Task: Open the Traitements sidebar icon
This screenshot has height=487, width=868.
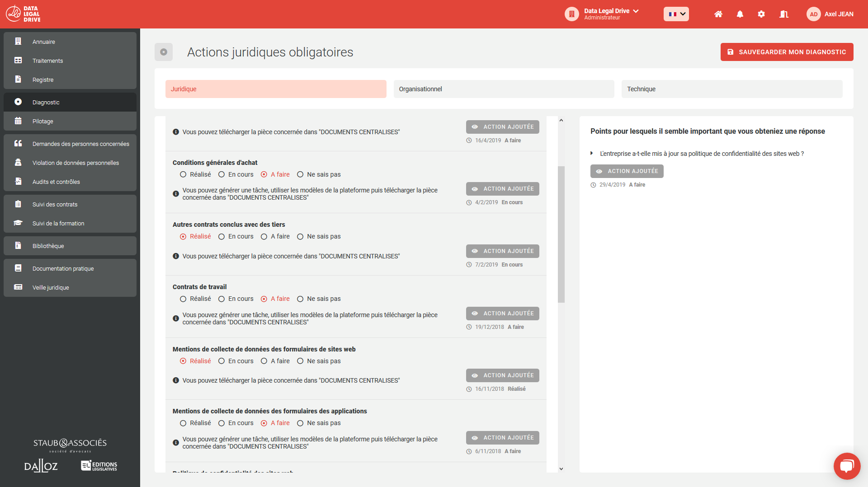Action: point(18,61)
